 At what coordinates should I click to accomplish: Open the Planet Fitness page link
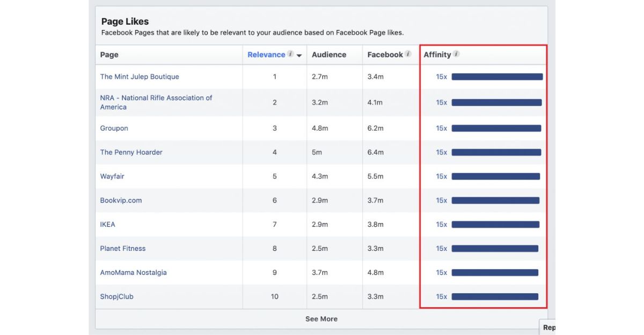click(x=122, y=249)
